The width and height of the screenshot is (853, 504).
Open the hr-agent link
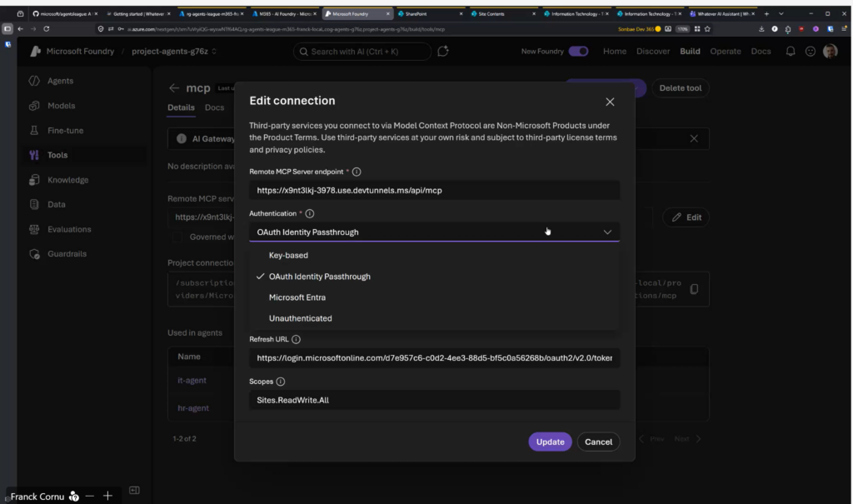click(x=193, y=408)
